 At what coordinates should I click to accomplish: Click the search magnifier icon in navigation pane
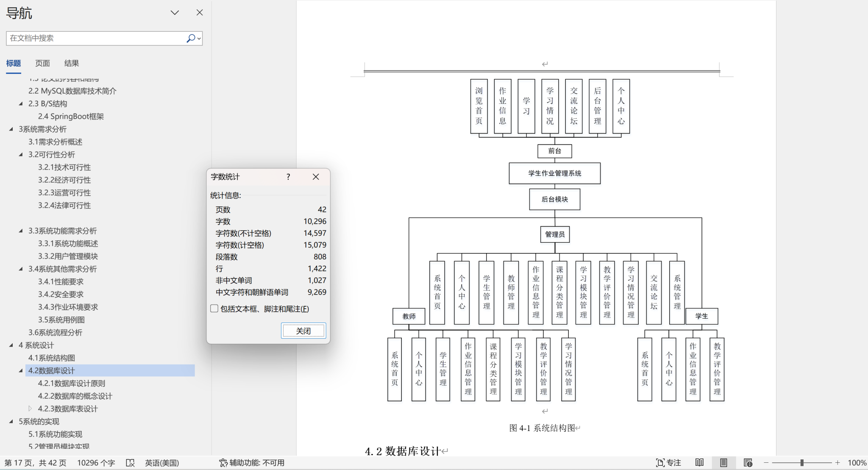click(191, 38)
